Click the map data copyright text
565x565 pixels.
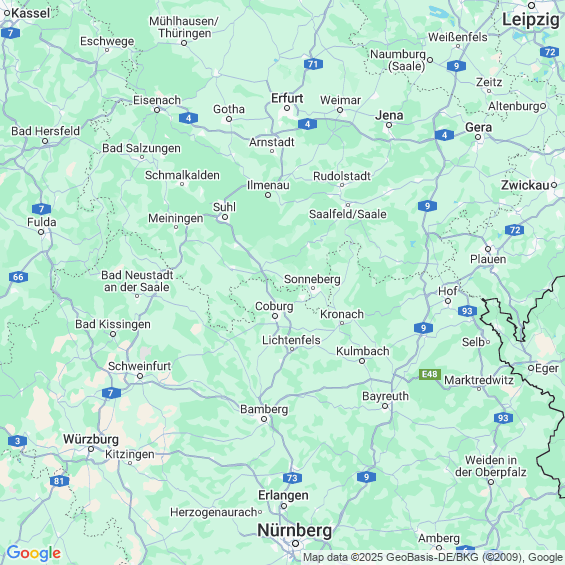click(x=433, y=557)
